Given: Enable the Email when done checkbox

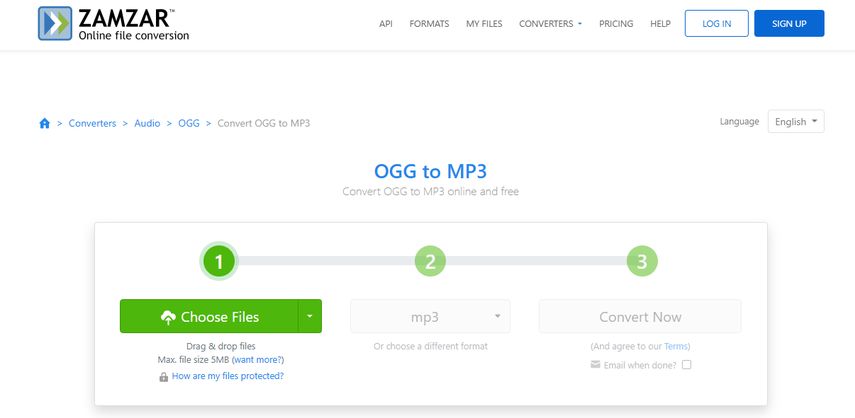Looking at the screenshot, I should 687,365.
